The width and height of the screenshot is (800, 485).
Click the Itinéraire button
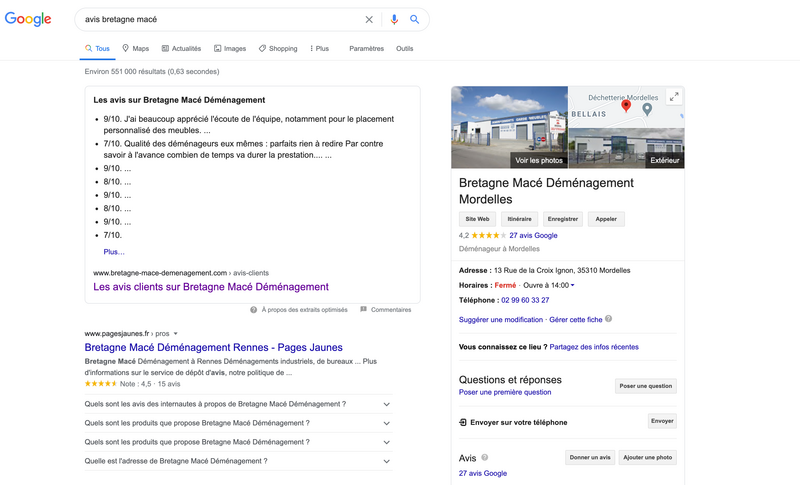point(519,219)
